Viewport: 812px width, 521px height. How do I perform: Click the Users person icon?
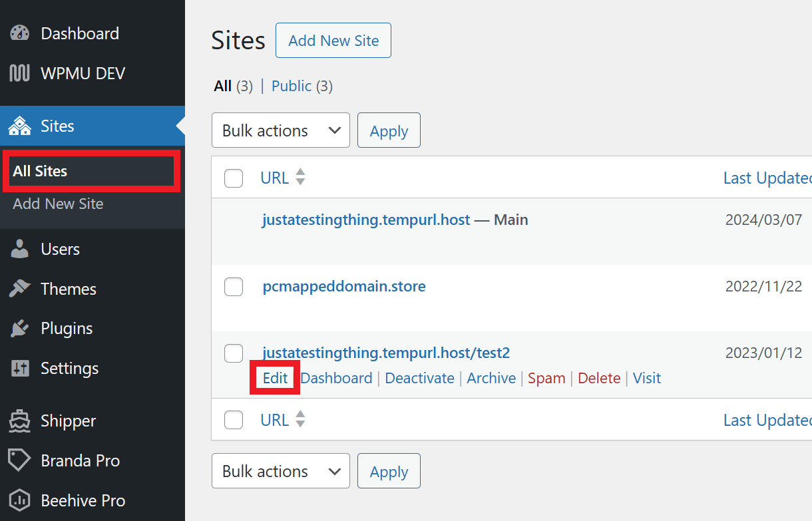(20, 249)
